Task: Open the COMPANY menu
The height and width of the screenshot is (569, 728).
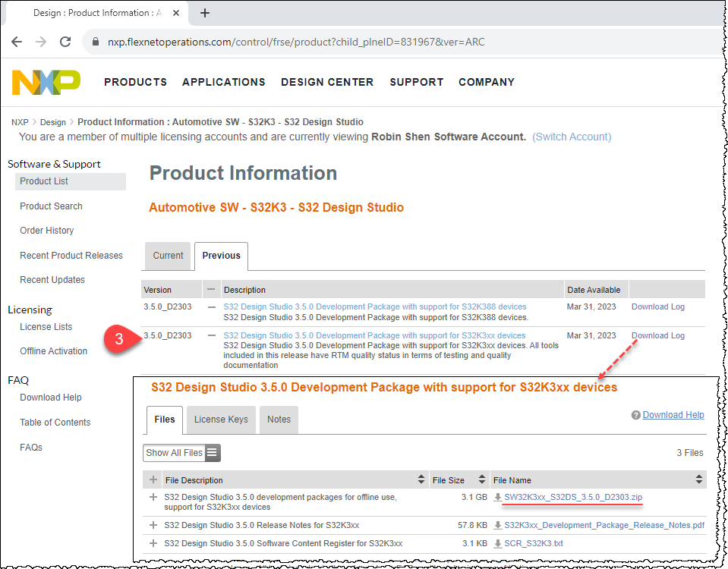Action: click(x=487, y=82)
